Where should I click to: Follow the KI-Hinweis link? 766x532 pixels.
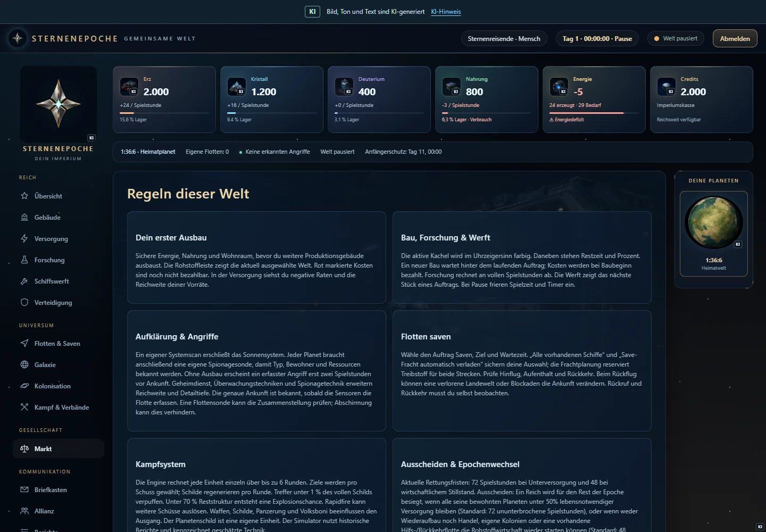click(446, 12)
